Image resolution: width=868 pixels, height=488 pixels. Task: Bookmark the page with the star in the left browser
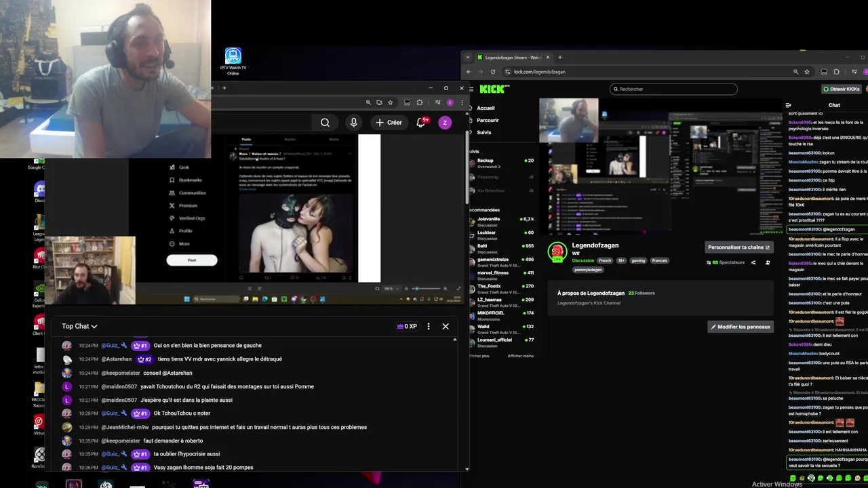(x=390, y=102)
